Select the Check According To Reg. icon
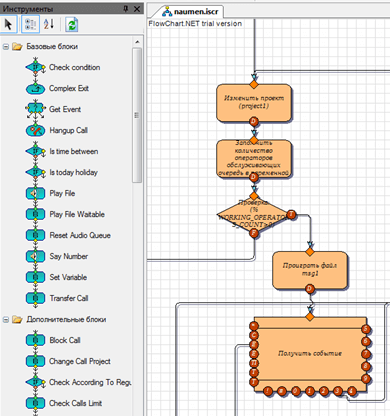 35,382
